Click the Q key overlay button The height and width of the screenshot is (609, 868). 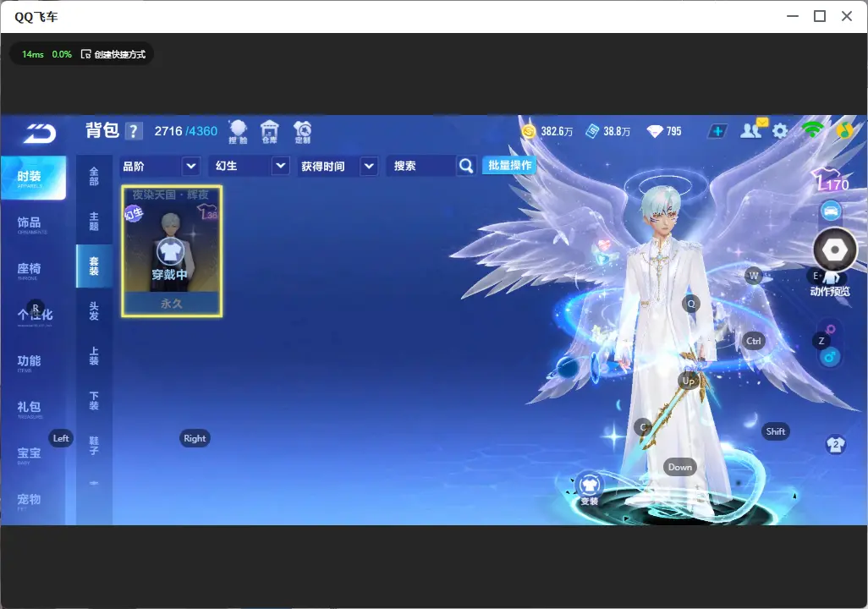point(691,304)
